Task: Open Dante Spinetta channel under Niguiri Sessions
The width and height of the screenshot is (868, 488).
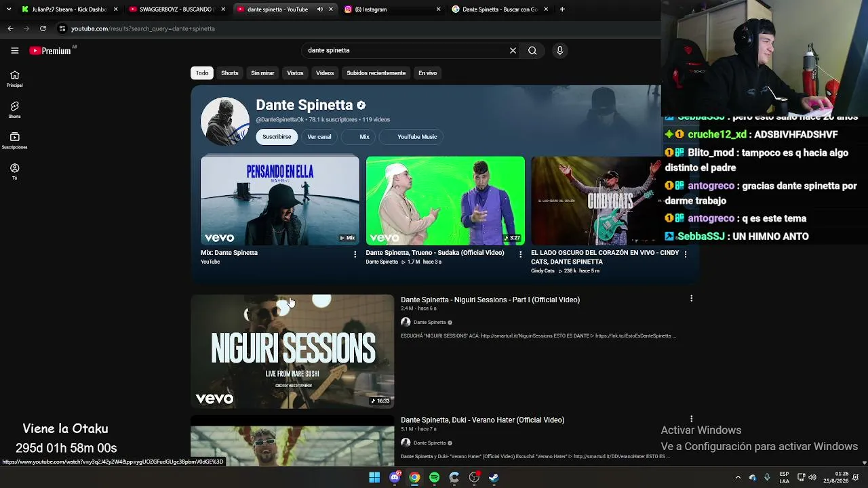Action: pos(430,323)
